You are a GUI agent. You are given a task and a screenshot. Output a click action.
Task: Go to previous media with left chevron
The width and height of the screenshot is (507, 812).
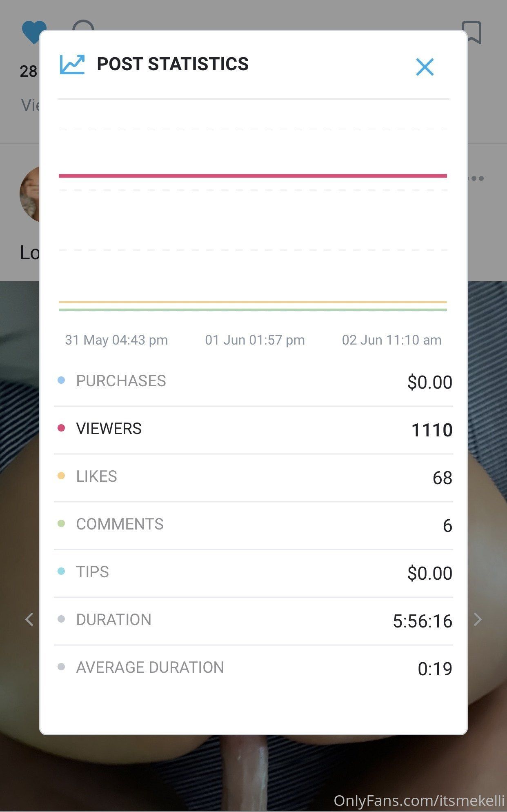point(29,619)
